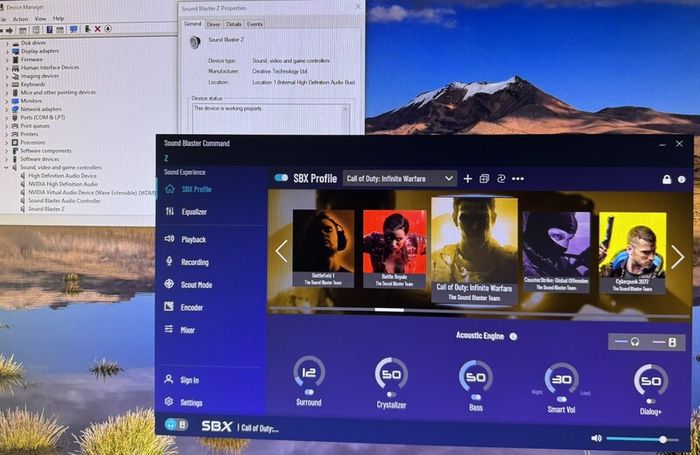Switch to Driver tab in Properties
Screen dimensions: 700x455
click(213, 24)
